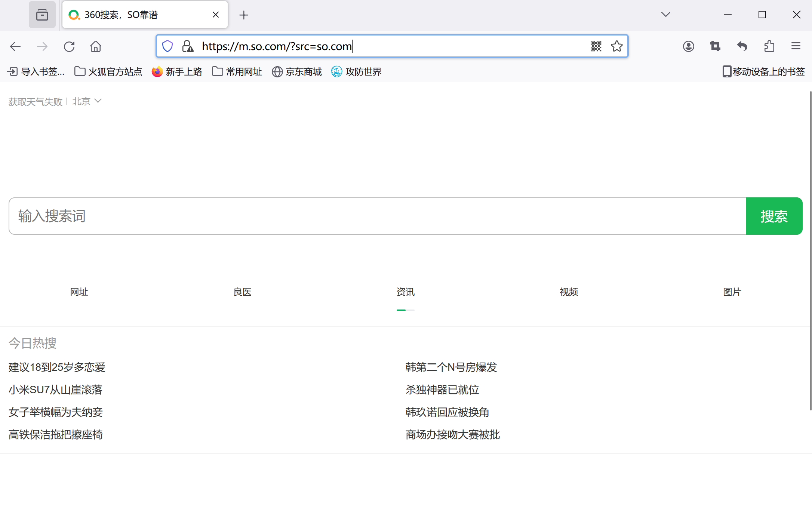Screen dimensions: 812x508
Task: Open 导入书签 import bookmarks item
Action: tap(36, 71)
